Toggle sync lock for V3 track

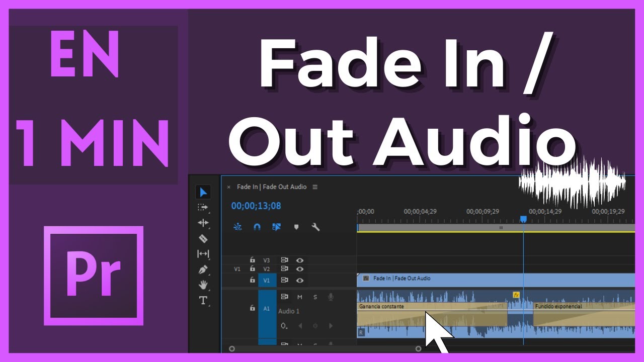pos(284,260)
